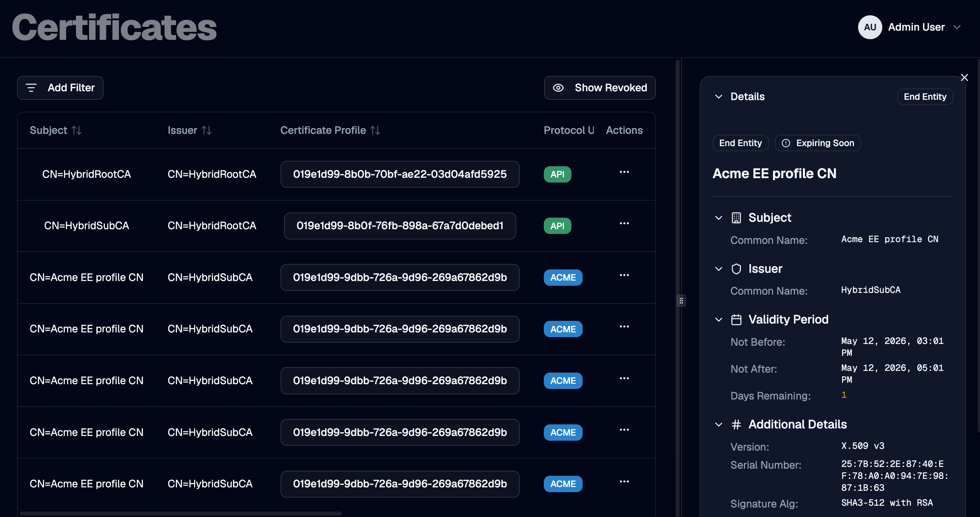The height and width of the screenshot is (517, 980).
Task: Open the Admin User dropdown menu
Action: pyautogui.click(x=957, y=27)
